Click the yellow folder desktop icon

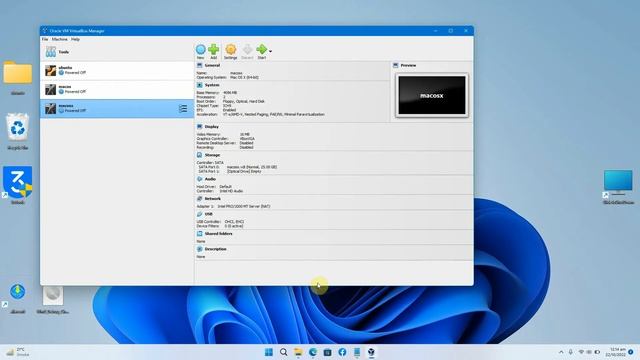(x=18, y=73)
